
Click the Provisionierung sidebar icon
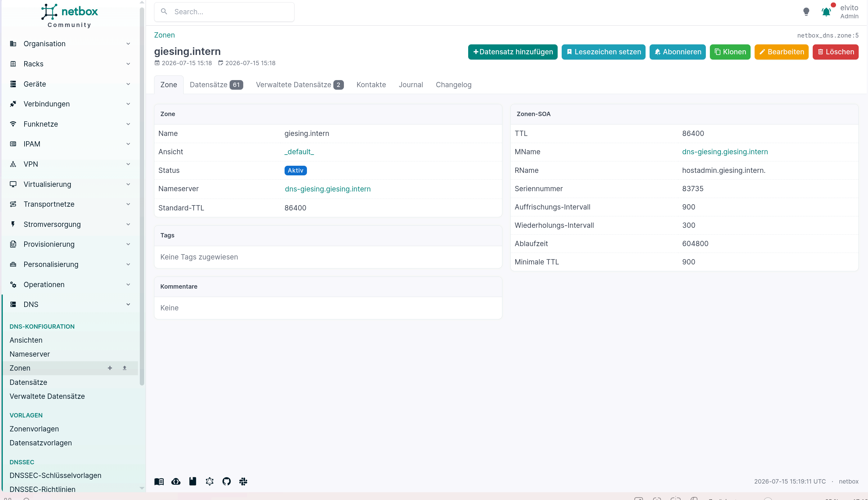click(x=13, y=244)
